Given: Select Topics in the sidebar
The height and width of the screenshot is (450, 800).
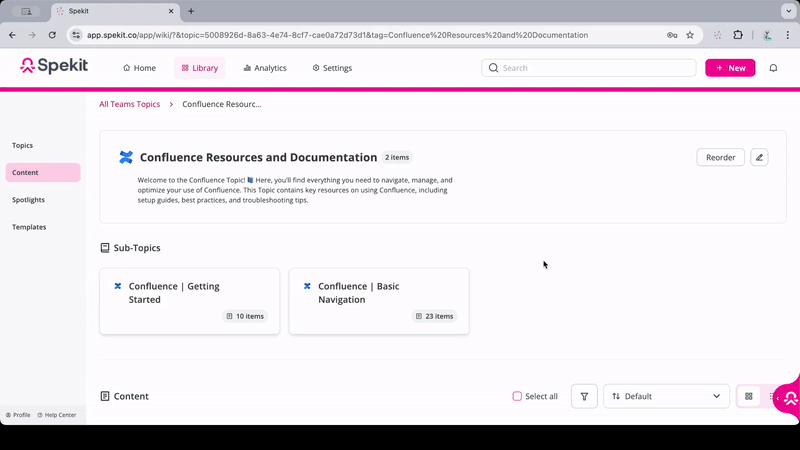Looking at the screenshot, I should tap(22, 145).
